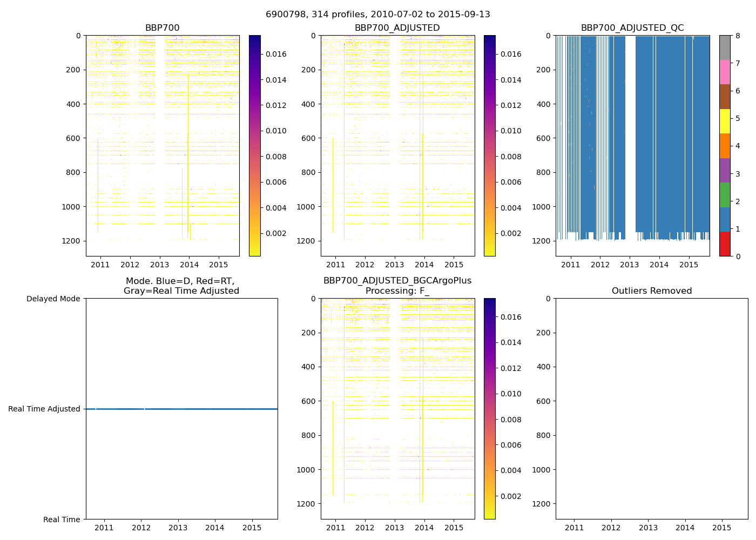Click the gray top segment of QC colorbar
The image size is (756, 540).
tap(725, 48)
